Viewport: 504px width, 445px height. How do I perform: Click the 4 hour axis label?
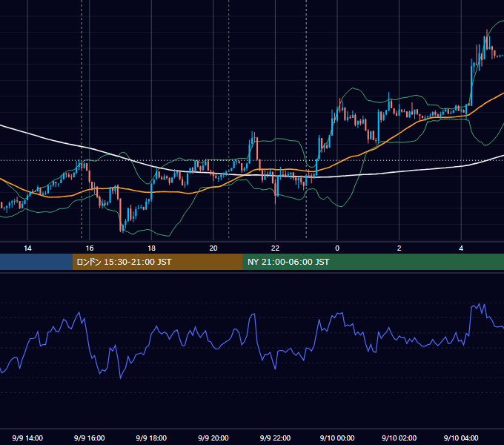461,248
